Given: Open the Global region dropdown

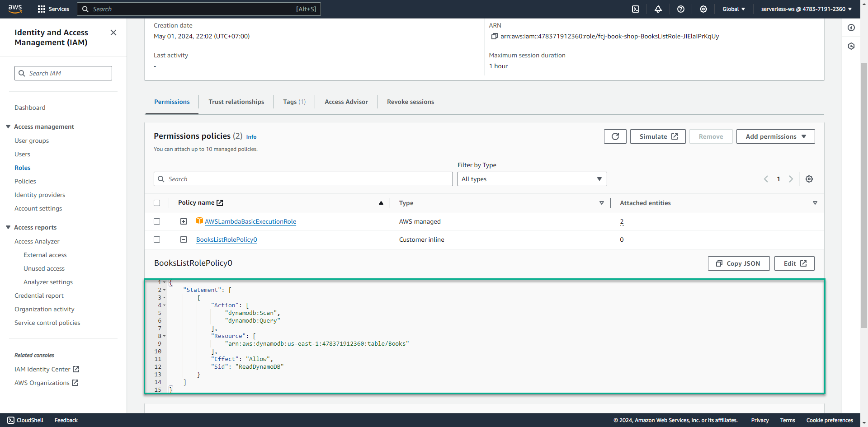Looking at the screenshot, I should click(734, 9).
